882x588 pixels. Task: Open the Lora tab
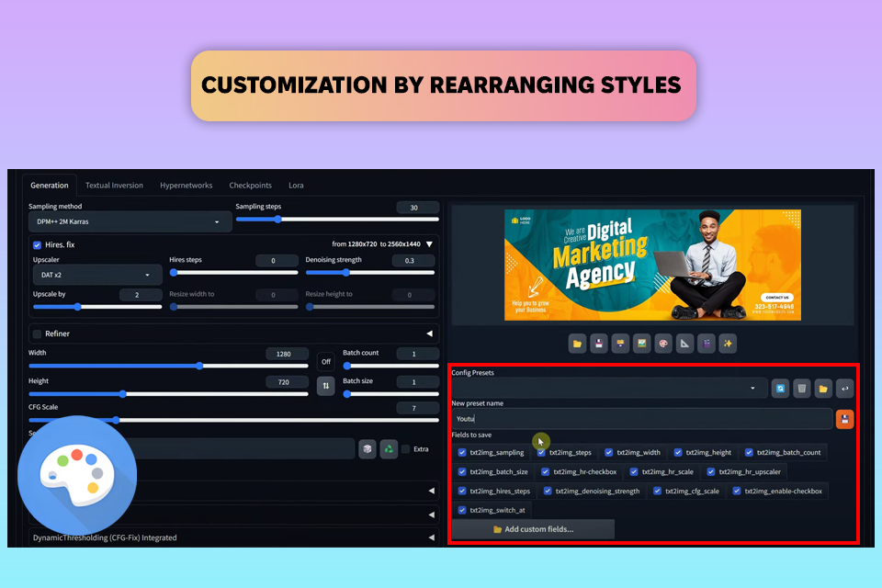tap(296, 186)
